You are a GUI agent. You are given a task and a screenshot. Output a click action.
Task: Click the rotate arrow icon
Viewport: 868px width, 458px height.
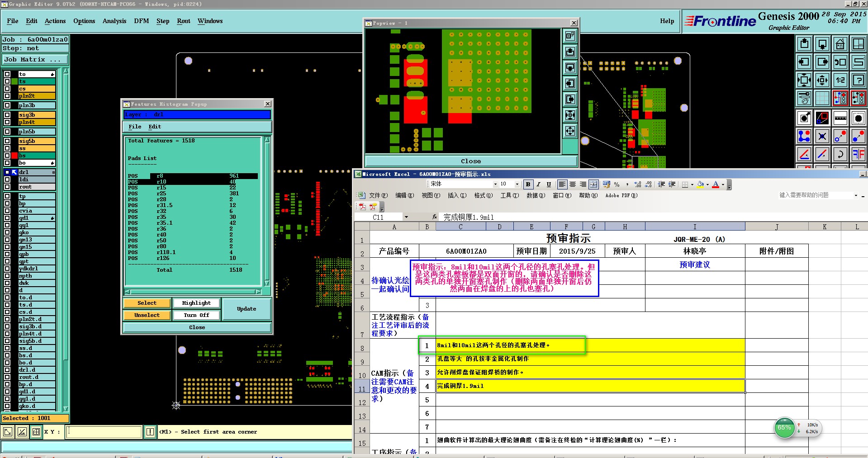[840, 154]
